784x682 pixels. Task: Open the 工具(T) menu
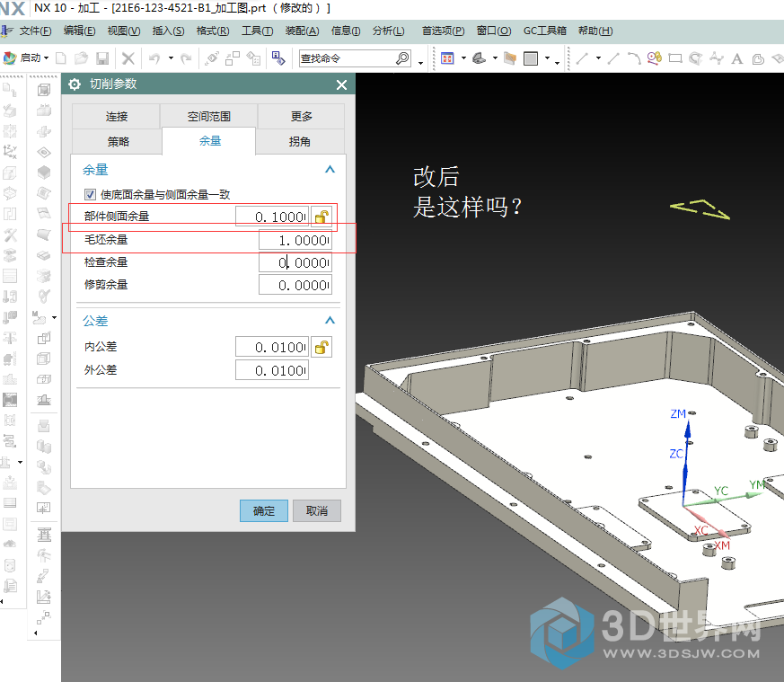(258, 31)
